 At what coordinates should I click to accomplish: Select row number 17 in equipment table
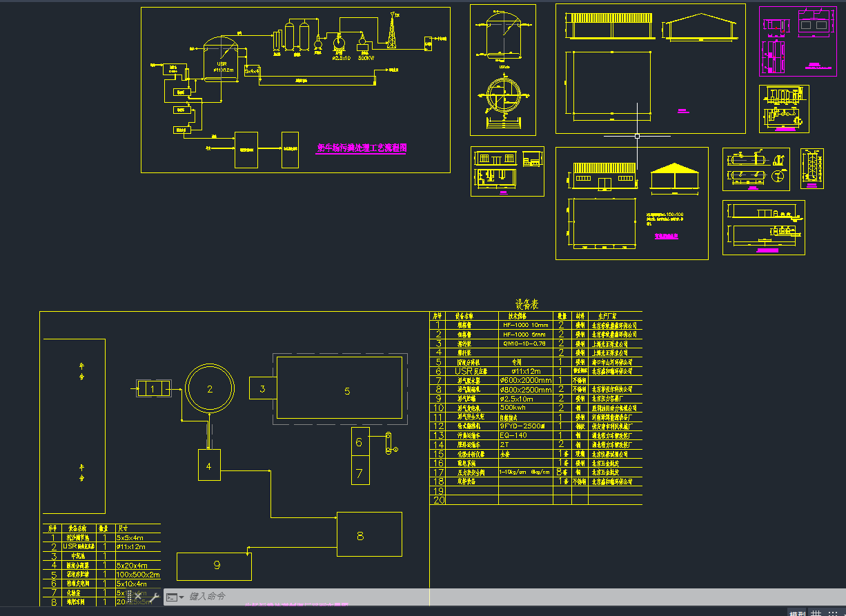tap(437, 472)
